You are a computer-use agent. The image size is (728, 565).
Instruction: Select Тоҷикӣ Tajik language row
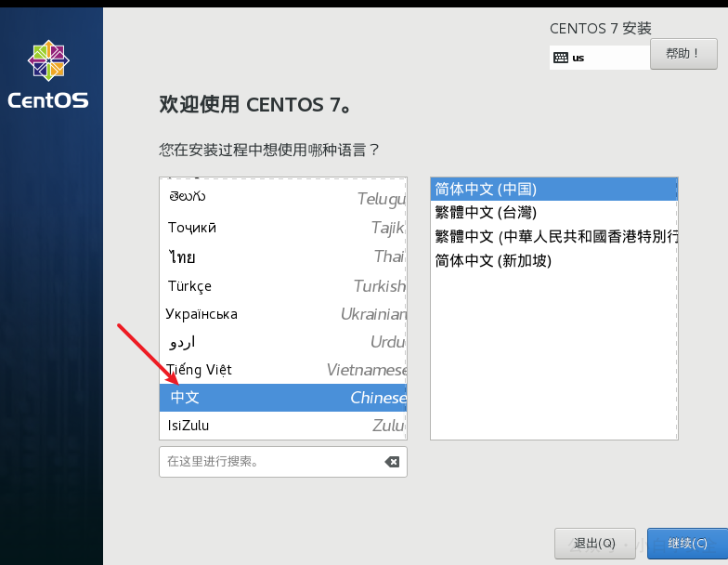pos(282,228)
